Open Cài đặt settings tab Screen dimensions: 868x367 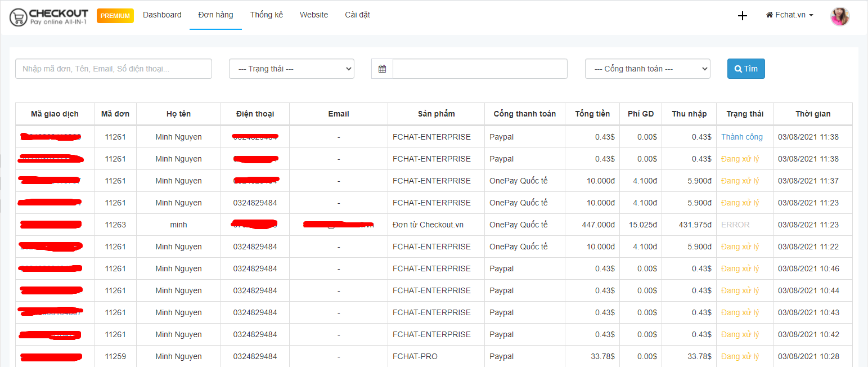tap(357, 15)
